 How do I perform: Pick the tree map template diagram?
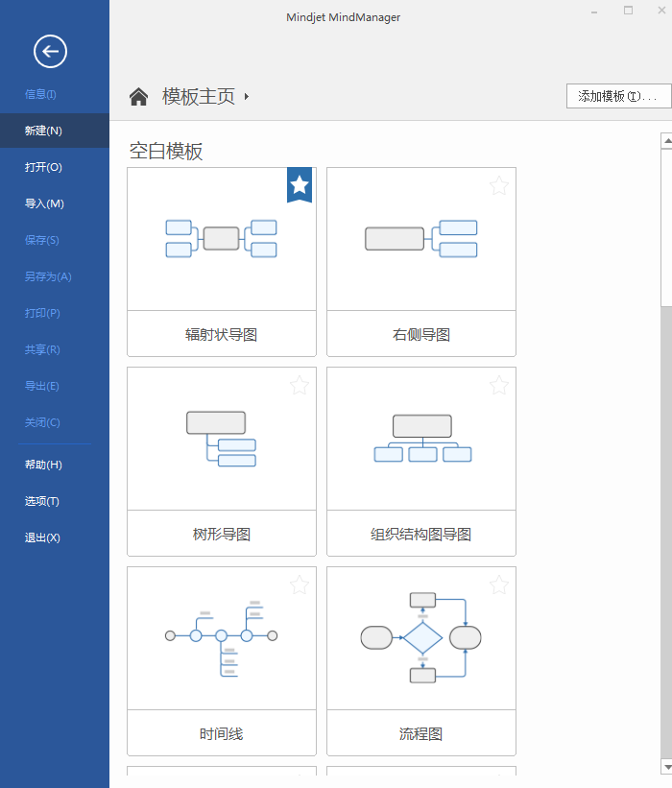click(221, 439)
